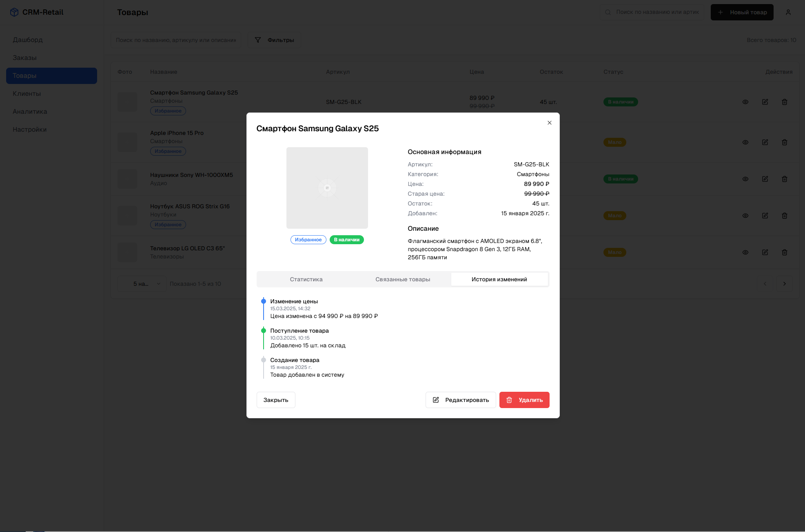View Sony WH-1000XM5 row eye icon
The width and height of the screenshot is (805, 532).
pyautogui.click(x=745, y=179)
